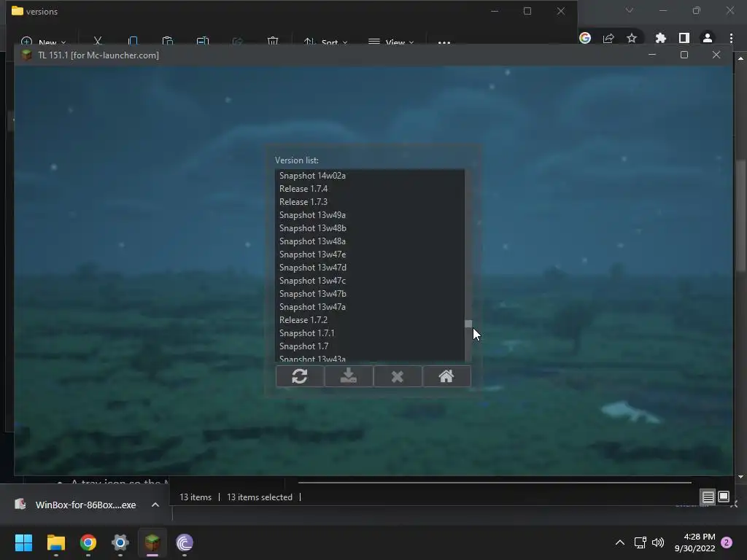Viewport: 747px width, 560px height.
Task: Click the home button in version manager
Action: (x=446, y=376)
